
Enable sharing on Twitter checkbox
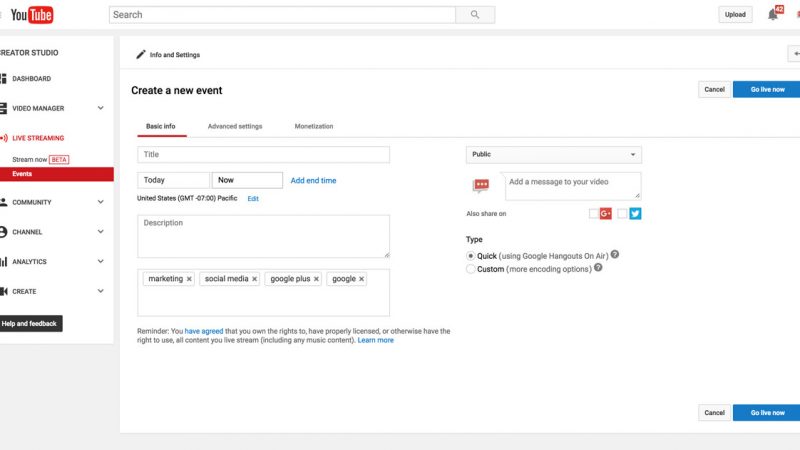click(x=622, y=213)
